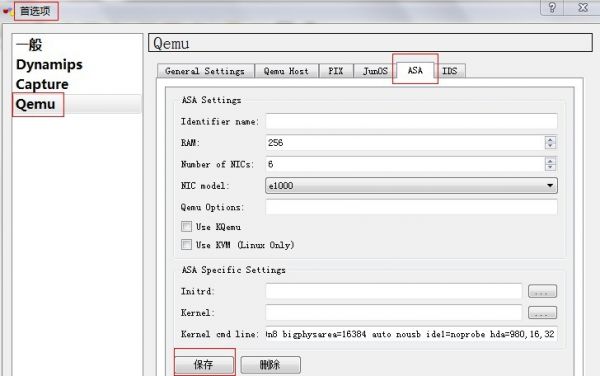Increase Number of NICs with up arrow
This screenshot has width=600, height=376.
[550, 161]
